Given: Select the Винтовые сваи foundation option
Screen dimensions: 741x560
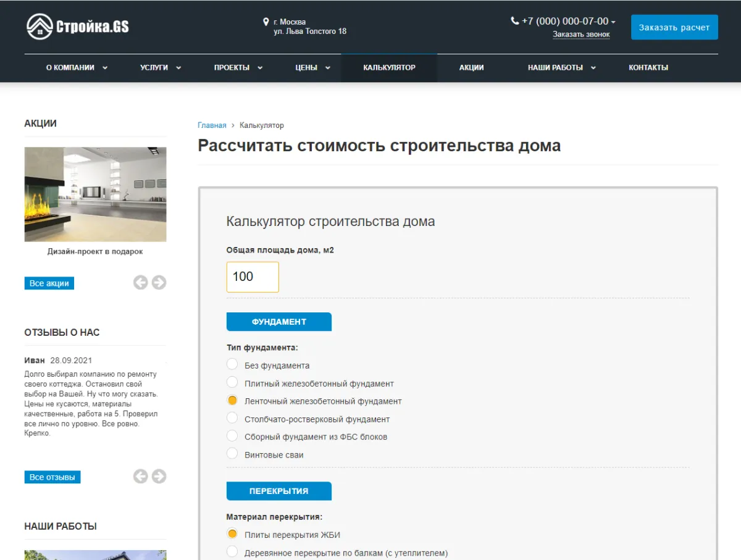Looking at the screenshot, I should 232,453.
